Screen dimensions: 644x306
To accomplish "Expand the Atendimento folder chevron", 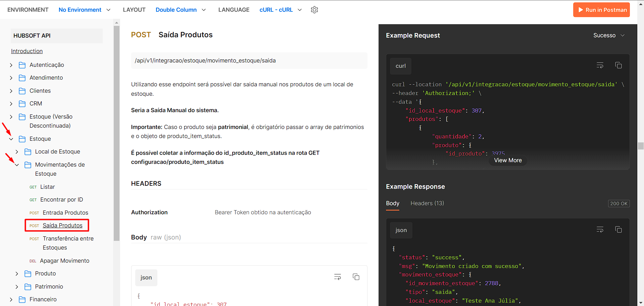I will [11, 78].
